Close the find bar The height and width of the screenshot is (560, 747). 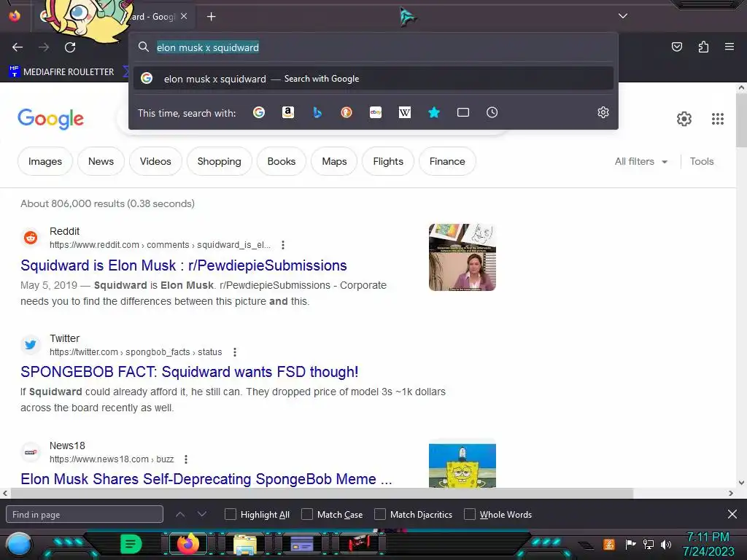[x=732, y=514]
